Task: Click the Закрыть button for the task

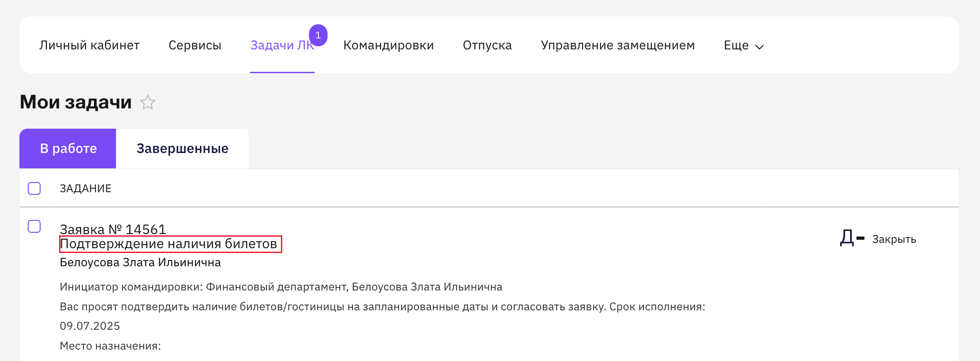Action: (894, 239)
